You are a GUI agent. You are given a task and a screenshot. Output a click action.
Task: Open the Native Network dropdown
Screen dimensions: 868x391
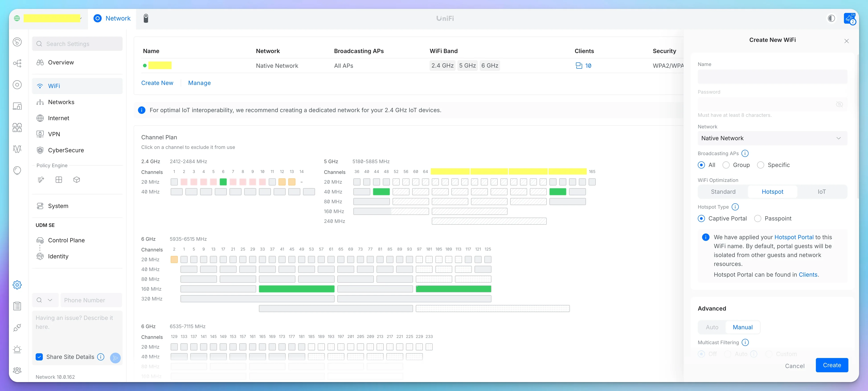[772, 138]
